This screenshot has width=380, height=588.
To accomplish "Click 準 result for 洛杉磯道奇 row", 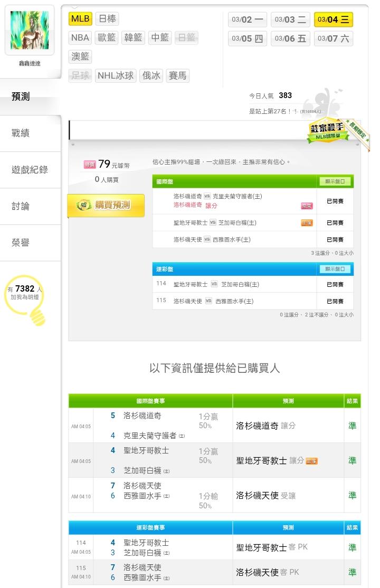I will click(x=352, y=426).
